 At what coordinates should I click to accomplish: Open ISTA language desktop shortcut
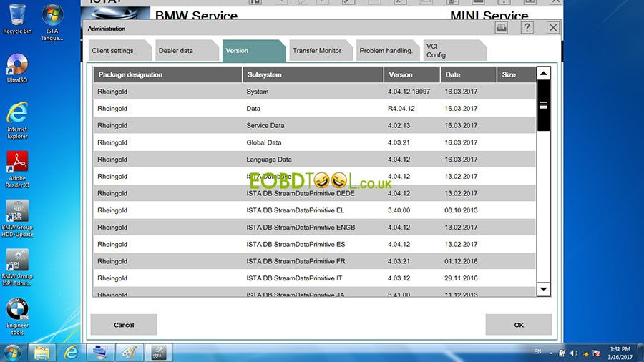[x=52, y=23]
